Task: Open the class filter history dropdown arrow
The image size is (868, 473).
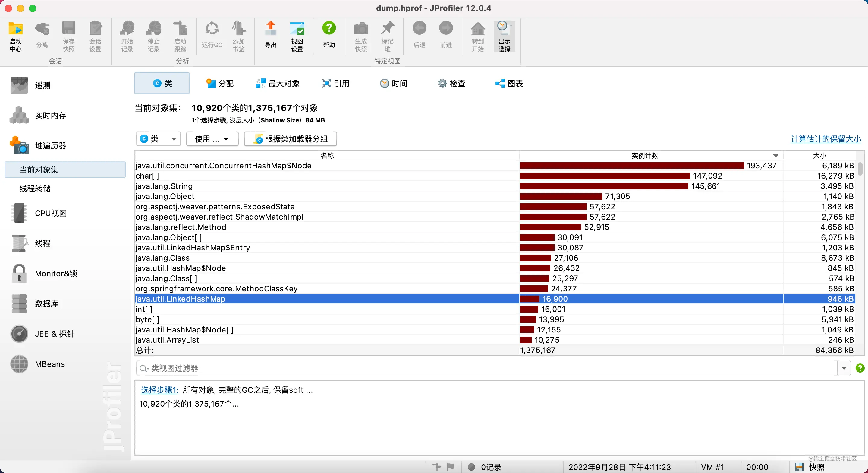Action: tap(844, 368)
